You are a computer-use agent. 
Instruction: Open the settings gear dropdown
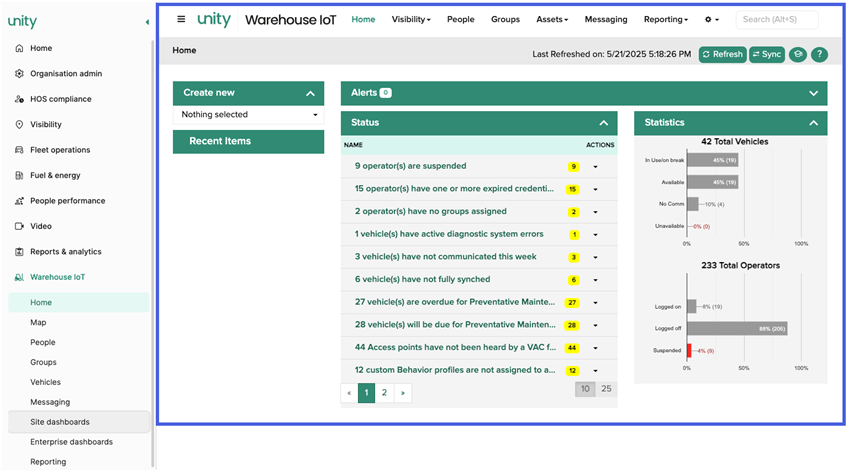[711, 19]
